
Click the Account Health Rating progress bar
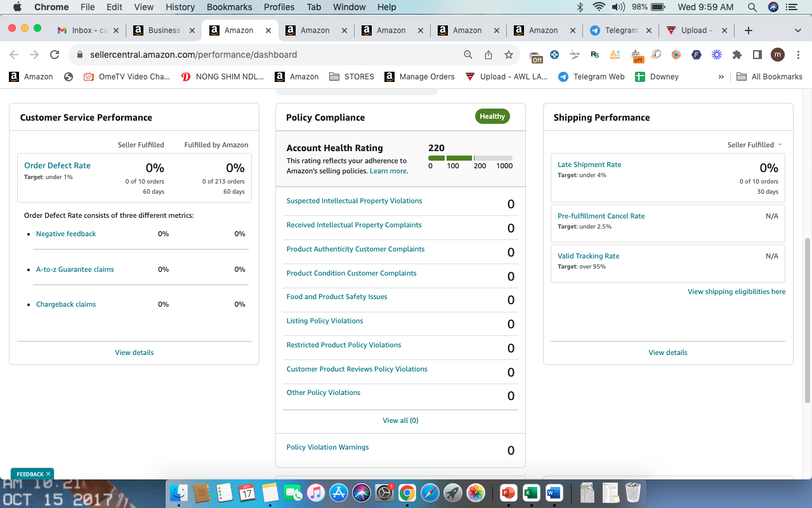470,158
